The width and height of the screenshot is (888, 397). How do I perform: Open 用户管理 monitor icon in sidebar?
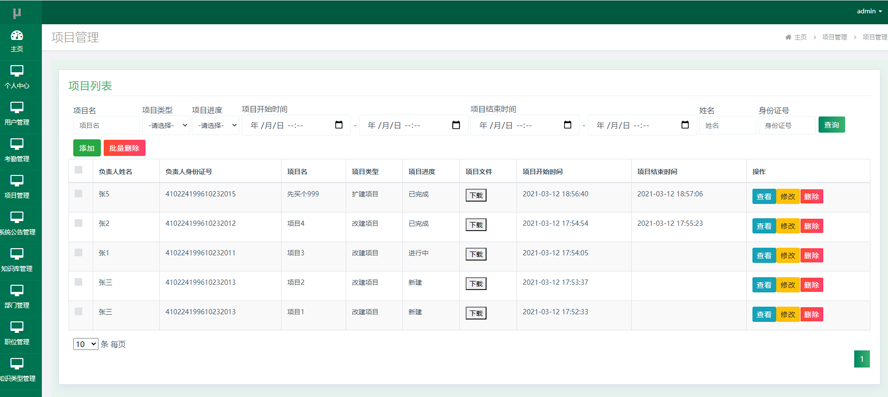click(17, 107)
